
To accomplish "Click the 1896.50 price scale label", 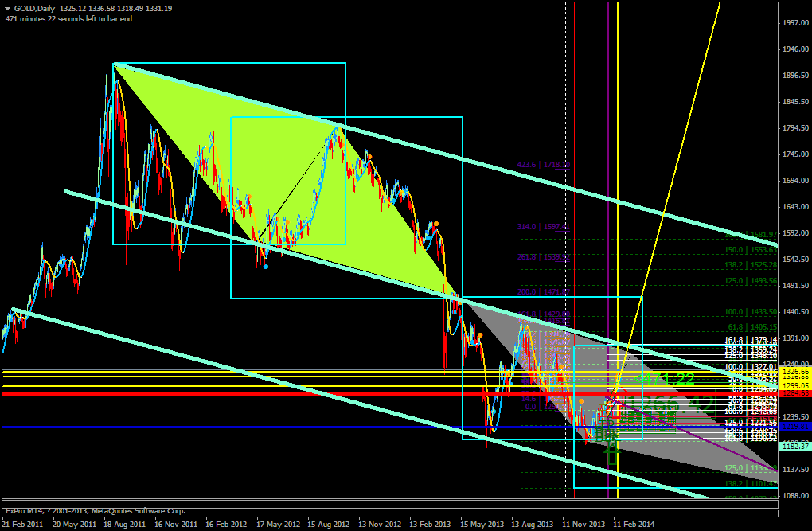I will [x=796, y=75].
